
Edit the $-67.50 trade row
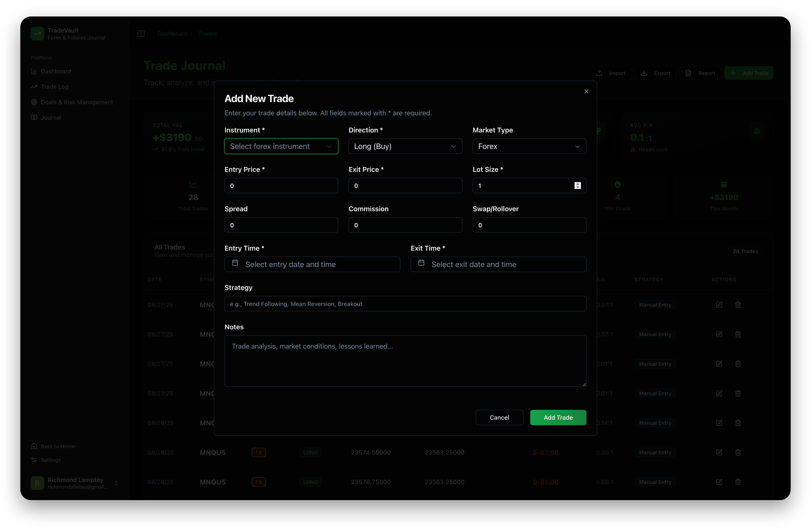[719, 452]
